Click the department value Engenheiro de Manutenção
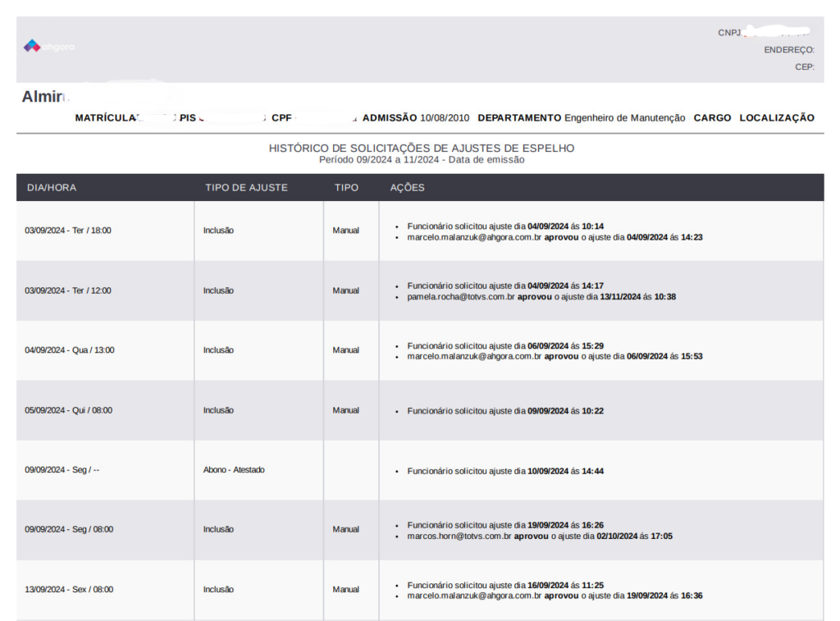Image resolution: width=840 pixels, height=621 pixels. tap(624, 118)
